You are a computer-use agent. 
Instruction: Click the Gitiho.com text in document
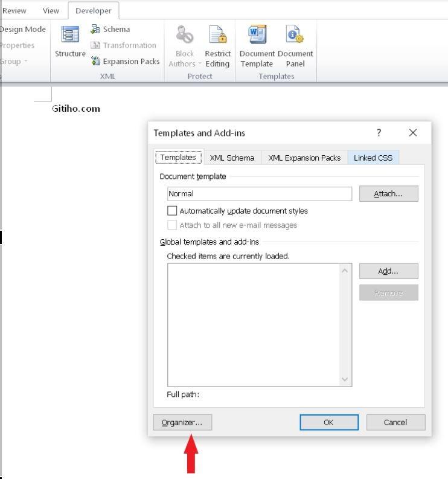click(75, 109)
